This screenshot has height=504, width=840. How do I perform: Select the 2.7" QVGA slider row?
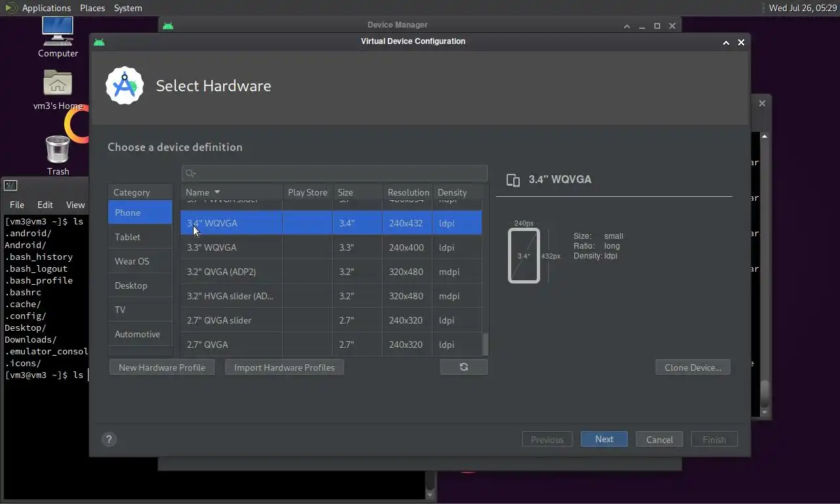[331, 320]
